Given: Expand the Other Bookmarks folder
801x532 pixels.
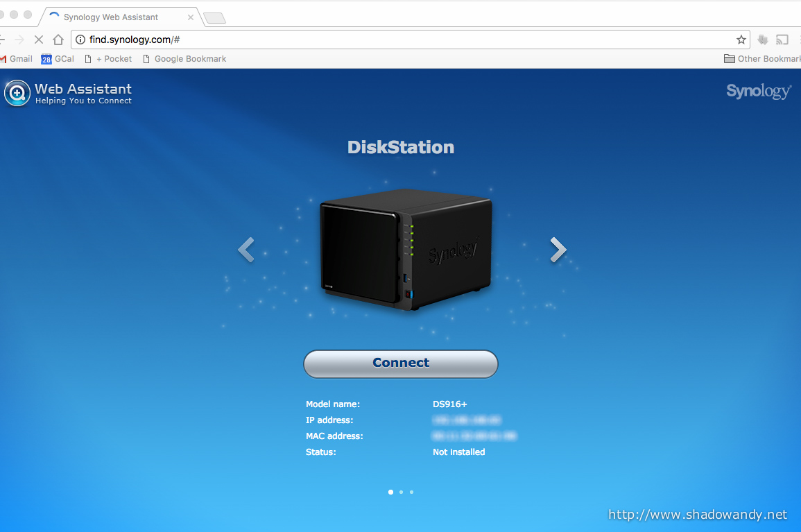Looking at the screenshot, I should click(x=762, y=59).
